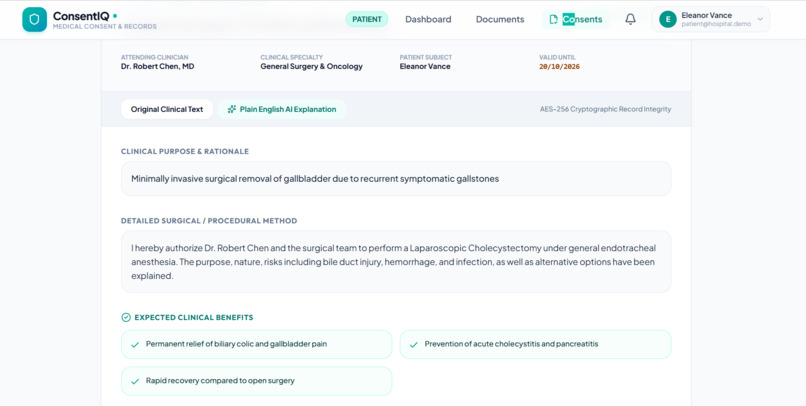This screenshot has width=806, height=406.
Task: Click 'Dr. Robert Chen, MD' clinician name
Action: (158, 66)
